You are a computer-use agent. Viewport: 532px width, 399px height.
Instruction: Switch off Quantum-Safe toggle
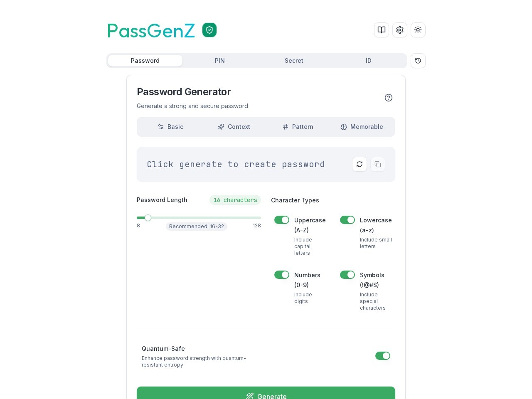pos(383,356)
